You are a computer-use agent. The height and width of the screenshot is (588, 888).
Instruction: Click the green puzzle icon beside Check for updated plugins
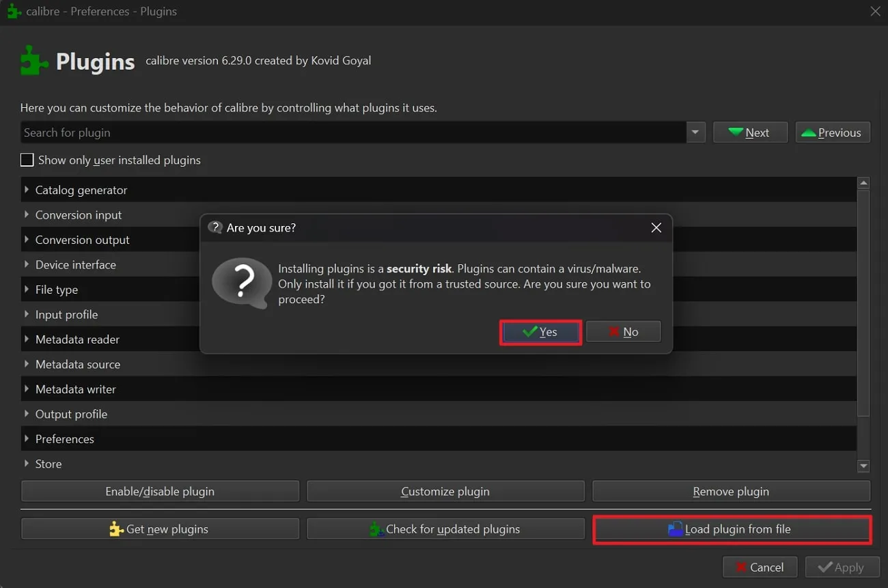(375, 529)
